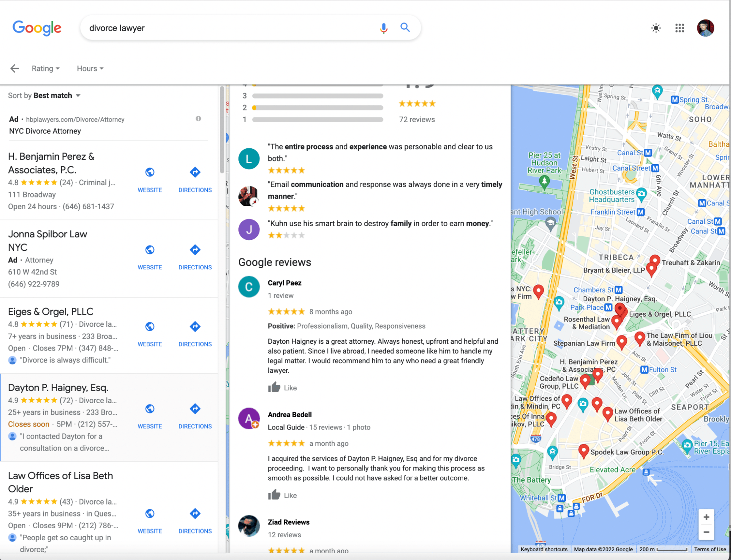Open the Hours filter dropdown

point(90,68)
